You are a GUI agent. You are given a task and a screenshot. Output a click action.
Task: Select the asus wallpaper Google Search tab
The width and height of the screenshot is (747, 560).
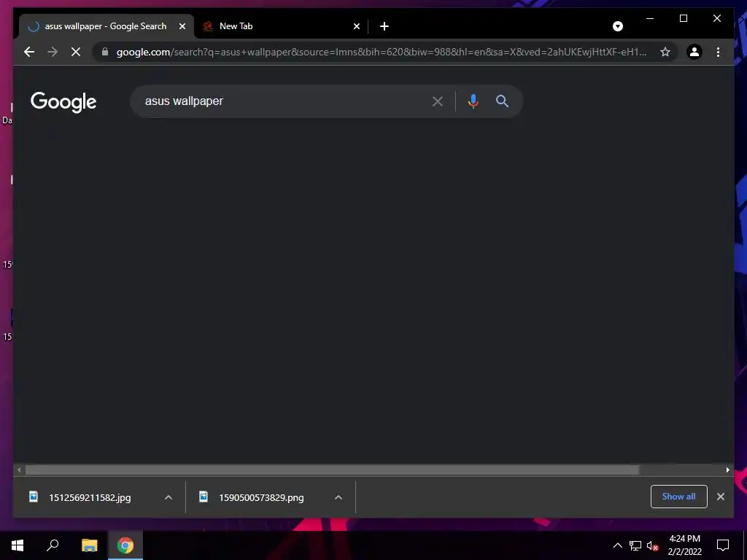pyautogui.click(x=106, y=26)
